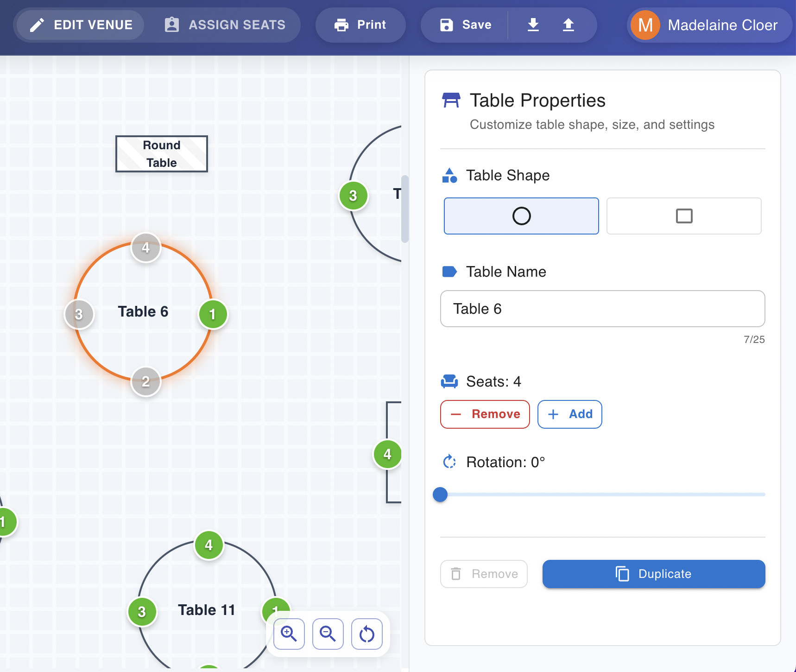Screen dimensions: 796x672
Task: Click the rotation slider track
Action: coord(602,494)
